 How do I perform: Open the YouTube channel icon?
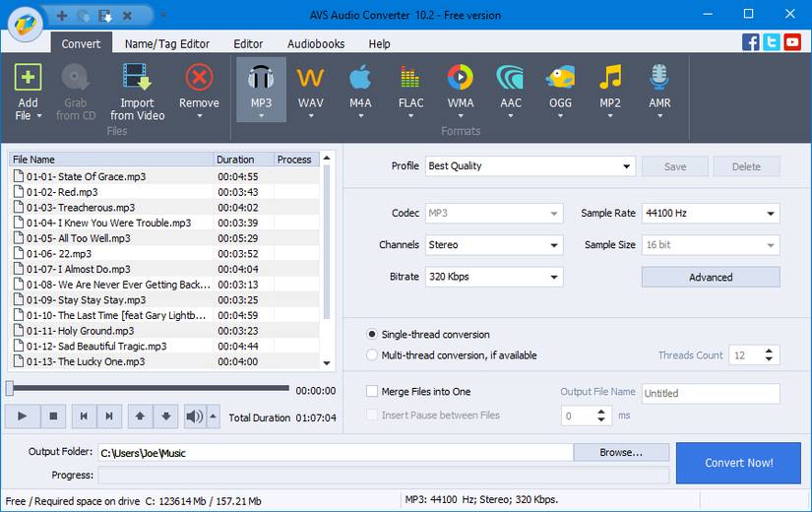point(791,42)
